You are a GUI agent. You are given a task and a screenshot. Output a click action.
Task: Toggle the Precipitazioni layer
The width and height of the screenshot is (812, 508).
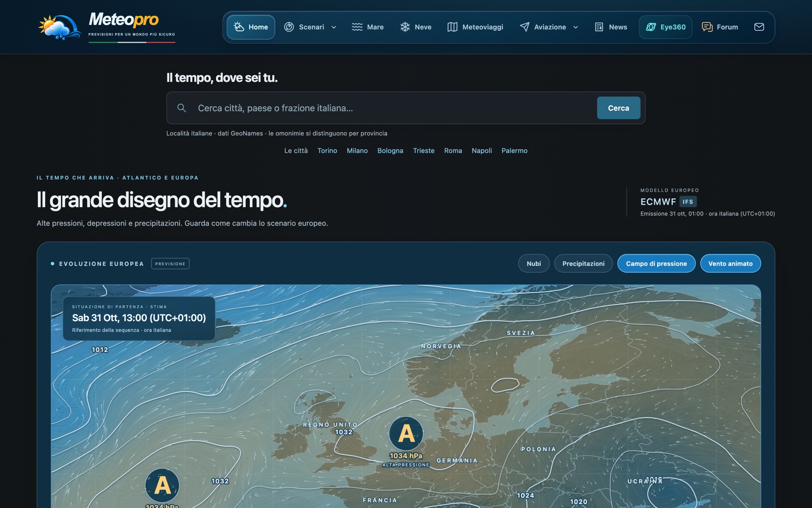583,264
